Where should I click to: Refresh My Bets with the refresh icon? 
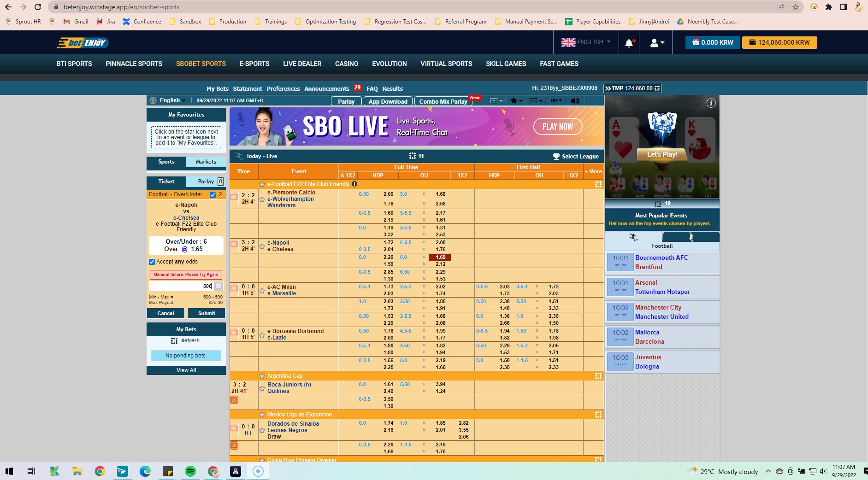pos(174,341)
